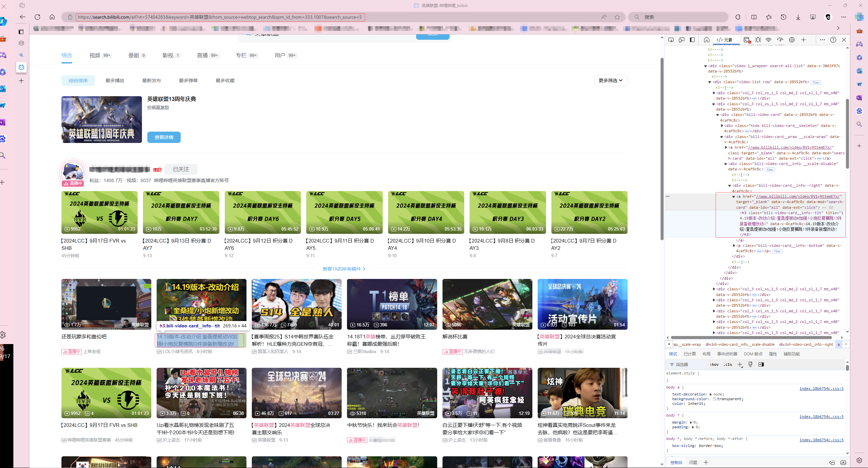Switch to the 用户 search tab
Image resolution: width=868 pixels, height=468 pixels.
[x=286, y=55]
